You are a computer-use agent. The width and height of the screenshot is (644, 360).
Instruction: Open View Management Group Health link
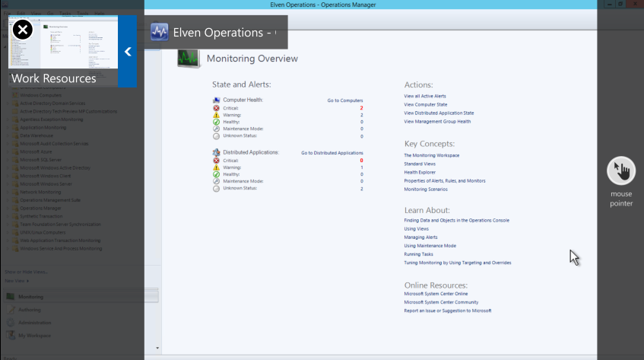437,122
